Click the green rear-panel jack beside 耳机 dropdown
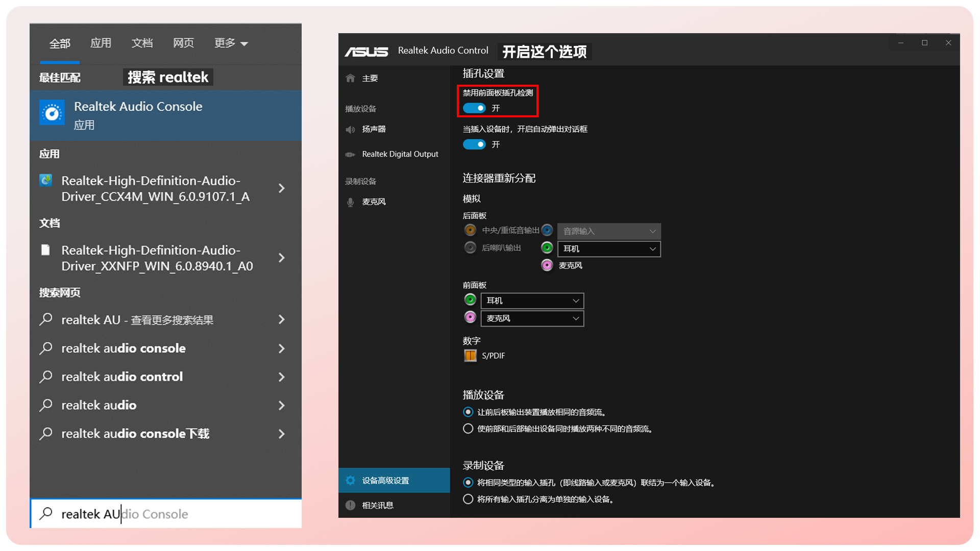The width and height of the screenshot is (980, 551). [x=547, y=248]
